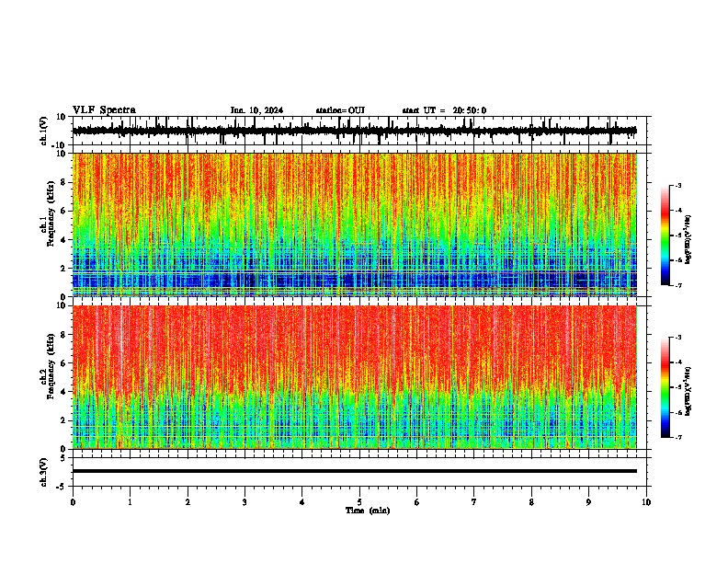
Task: Click the date "Jan. 10, 2024"
Action: click(256, 110)
